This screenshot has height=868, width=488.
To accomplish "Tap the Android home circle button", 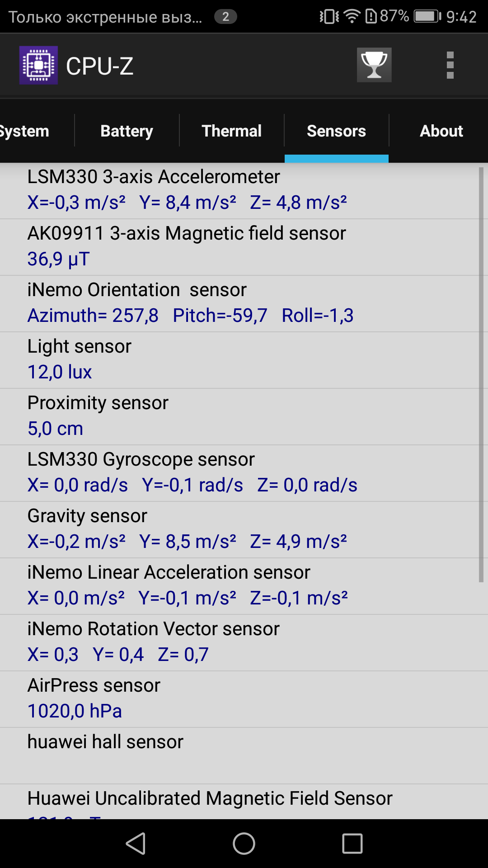I will tap(244, 844).
